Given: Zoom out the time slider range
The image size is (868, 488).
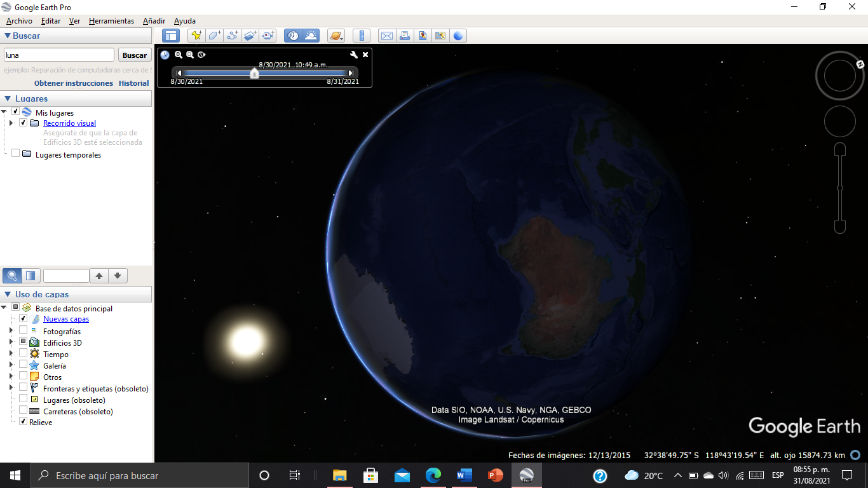Looking at the screenshot, I should pos(179,55).
